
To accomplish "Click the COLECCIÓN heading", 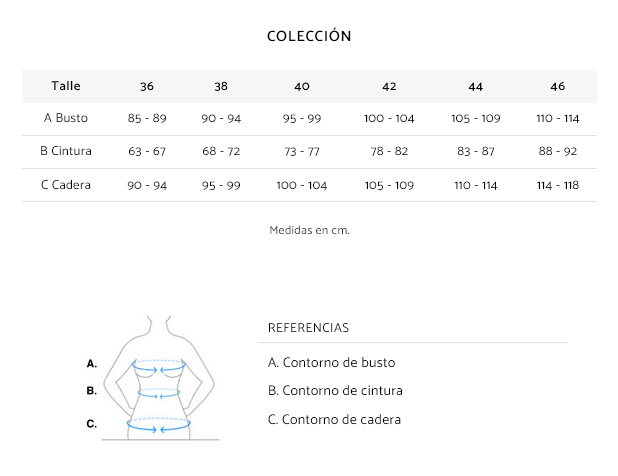I will click(309, 36).
